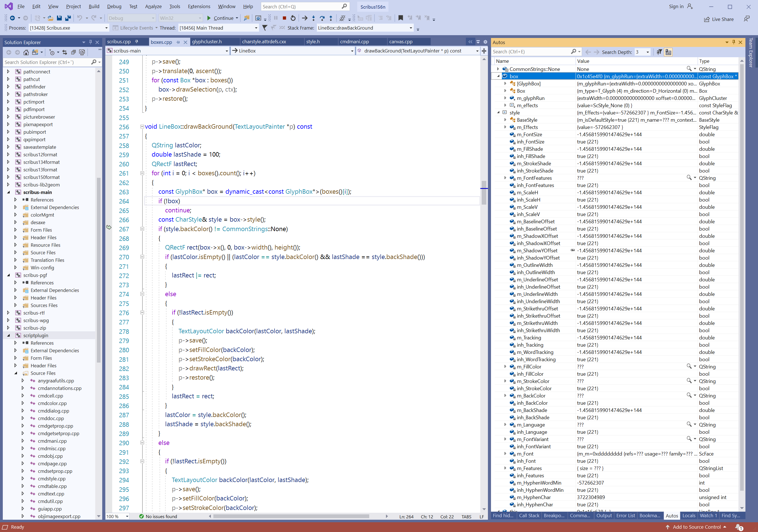
Task: Click the Toggle Bookmark toolbar icon
Action: coord(401,18)
